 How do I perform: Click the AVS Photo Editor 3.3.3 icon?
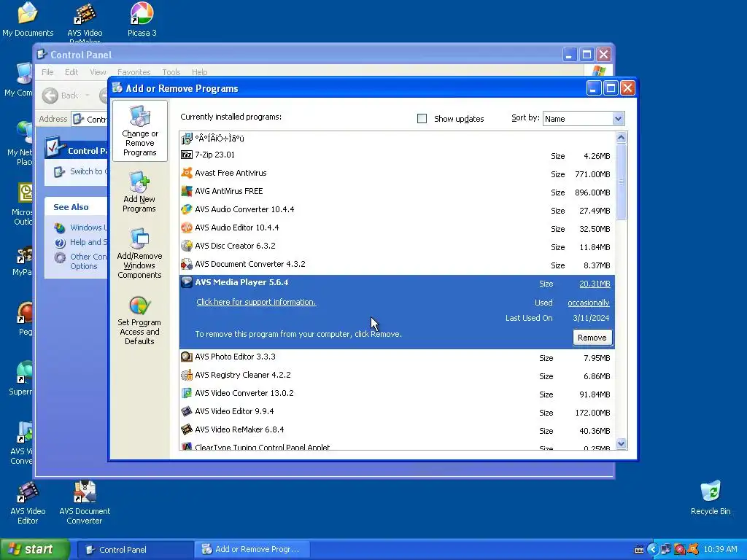coord(187,357)
